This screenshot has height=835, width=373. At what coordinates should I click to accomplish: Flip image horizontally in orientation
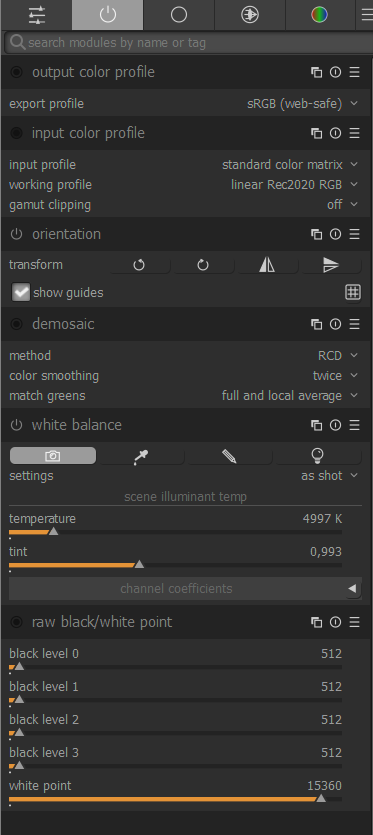(267, 265)
